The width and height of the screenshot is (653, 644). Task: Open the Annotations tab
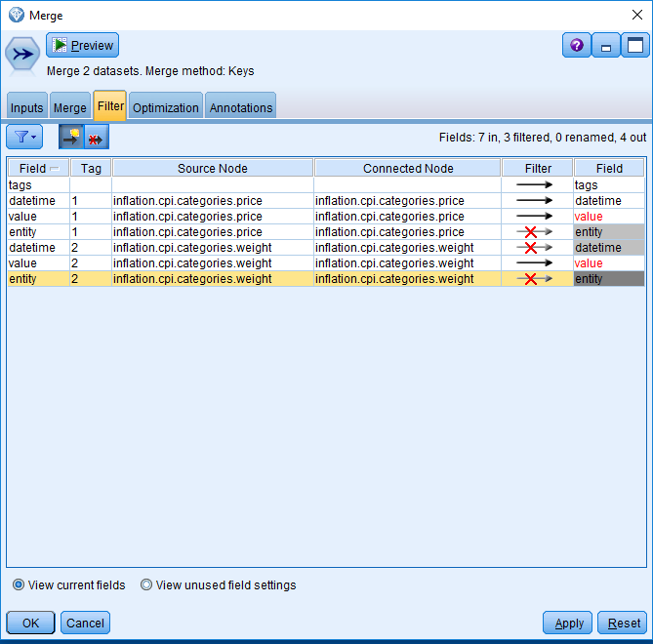[x=241, y=106]
